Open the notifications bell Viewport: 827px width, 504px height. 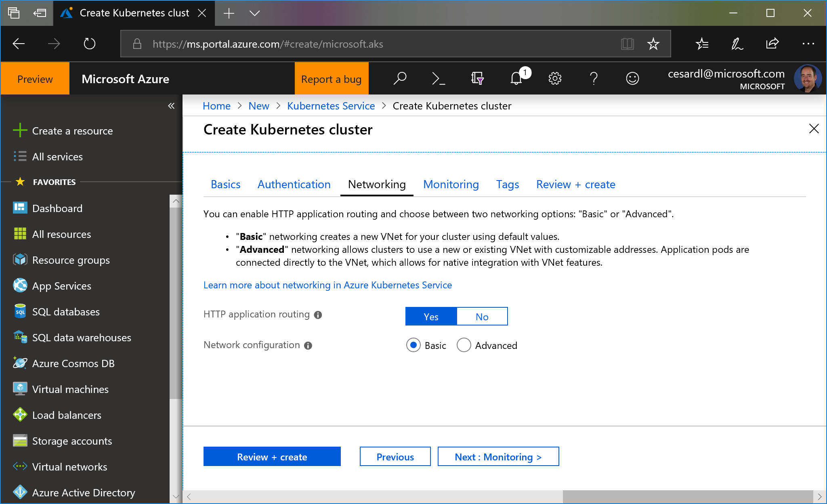pyautogui.click(x=516, y=78)
